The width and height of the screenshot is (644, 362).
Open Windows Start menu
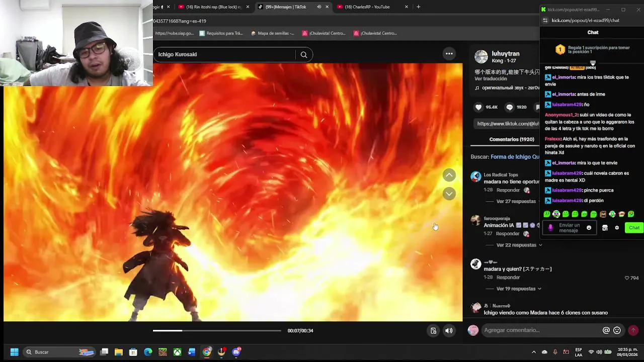click(15, 352)
